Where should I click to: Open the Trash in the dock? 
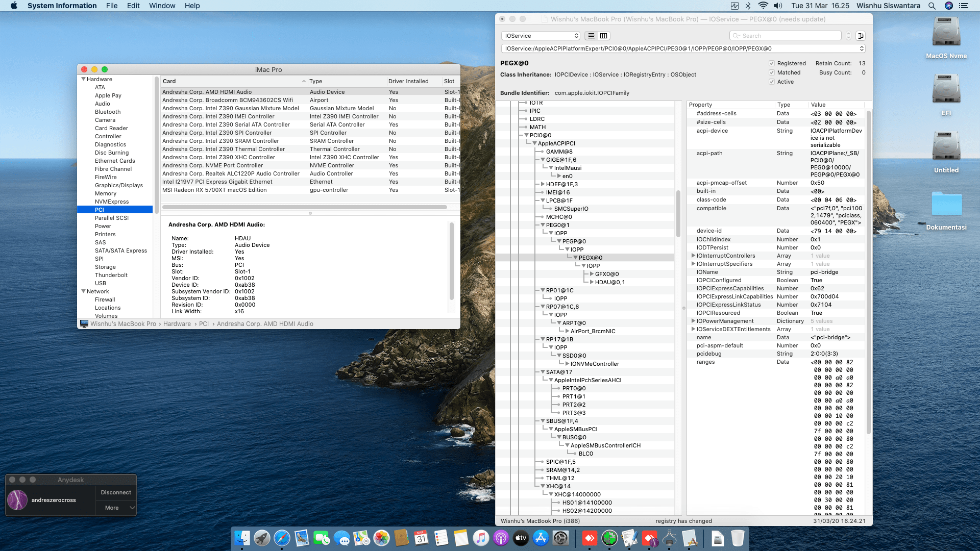(x=738, y=538)
